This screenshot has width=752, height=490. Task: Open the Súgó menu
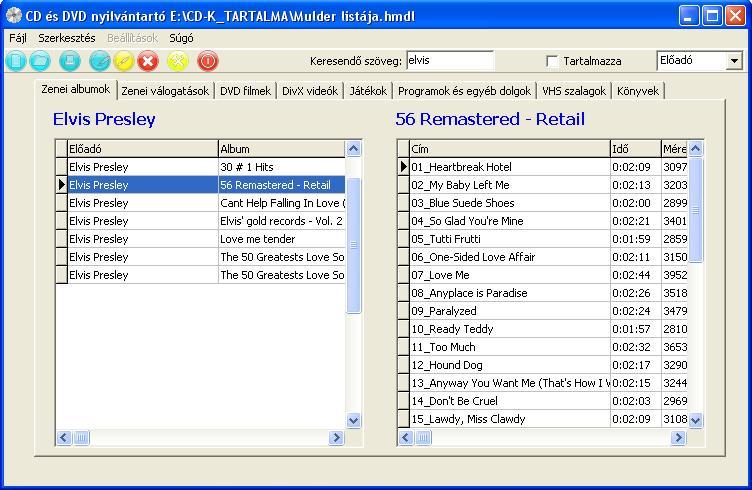[x=181, y=38]
